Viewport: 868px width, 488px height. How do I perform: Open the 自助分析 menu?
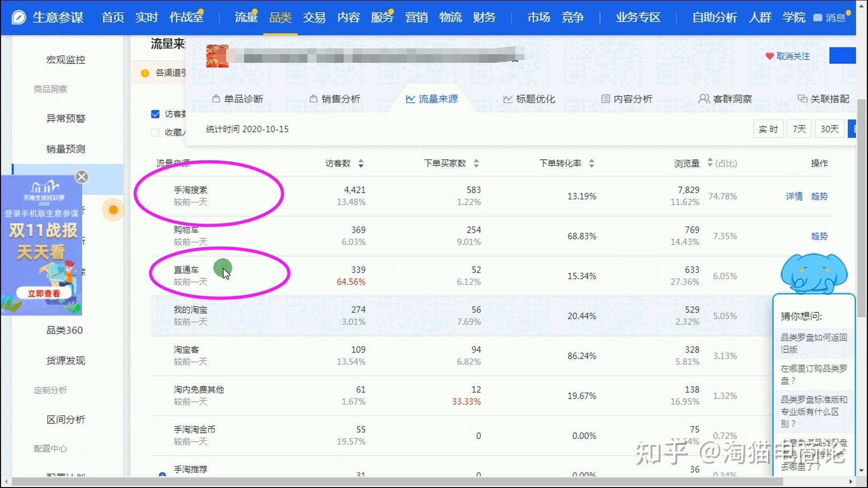(714, 18)
